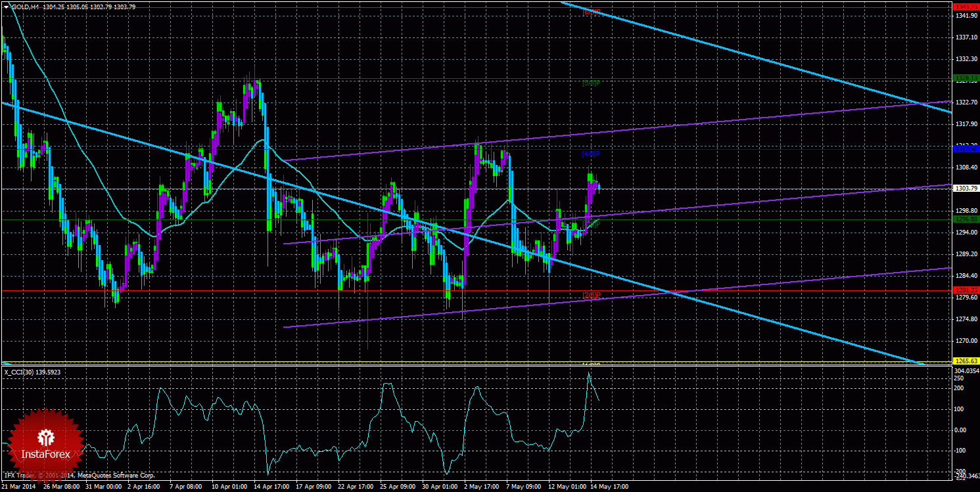Screen dimensions: 980x492
Task: Click the chart menu triangle beside GOLD,H4
Action: (7, 7)
